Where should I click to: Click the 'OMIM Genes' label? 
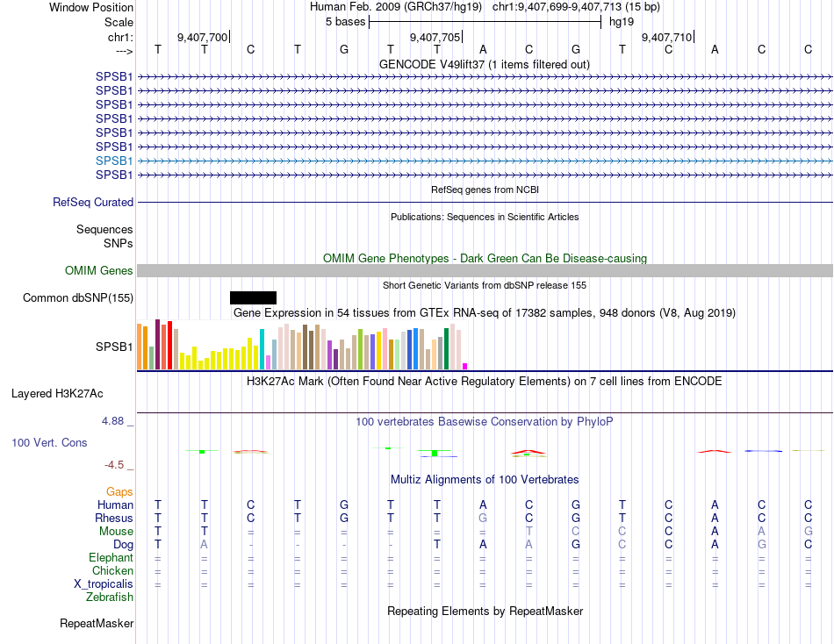99,271
